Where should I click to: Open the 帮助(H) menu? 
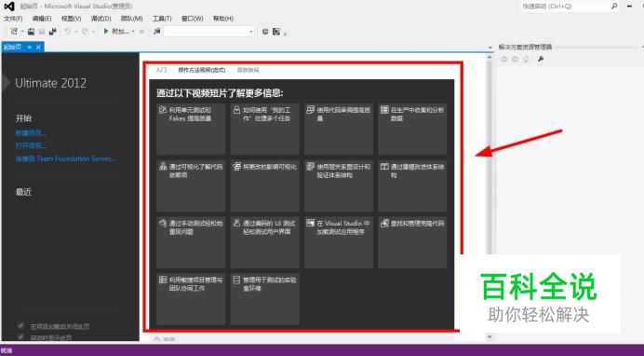click(x=223, y=19)
